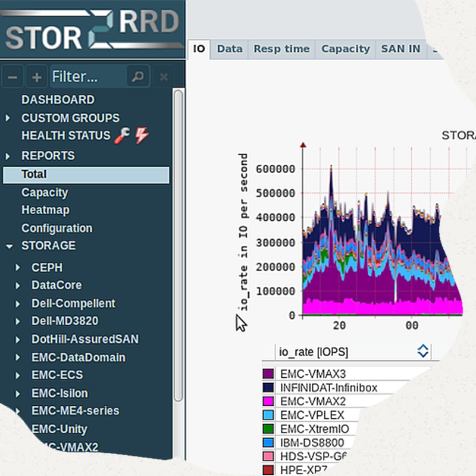The image size is (476, 476).
Task: Select the Total tree item
Action: (x=86, y=174)
